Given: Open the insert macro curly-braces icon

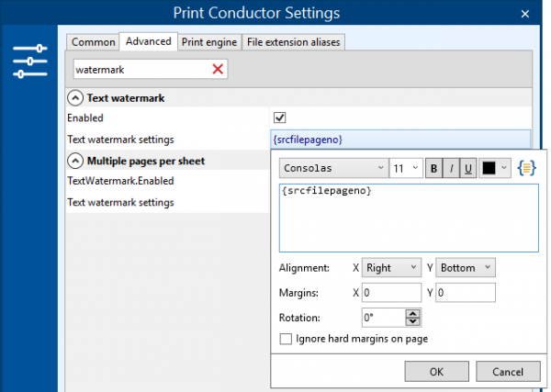Looking at the screenshot, I should click(526, 168).
